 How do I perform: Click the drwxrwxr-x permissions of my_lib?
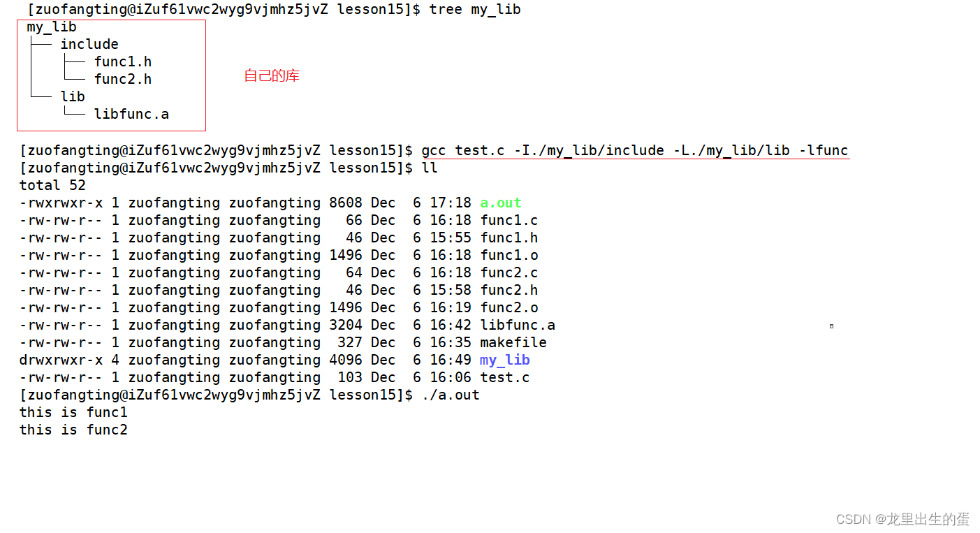61,360
